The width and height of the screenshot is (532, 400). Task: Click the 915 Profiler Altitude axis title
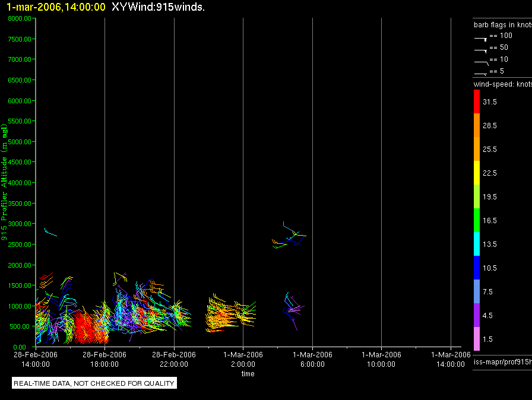[4, 182]
